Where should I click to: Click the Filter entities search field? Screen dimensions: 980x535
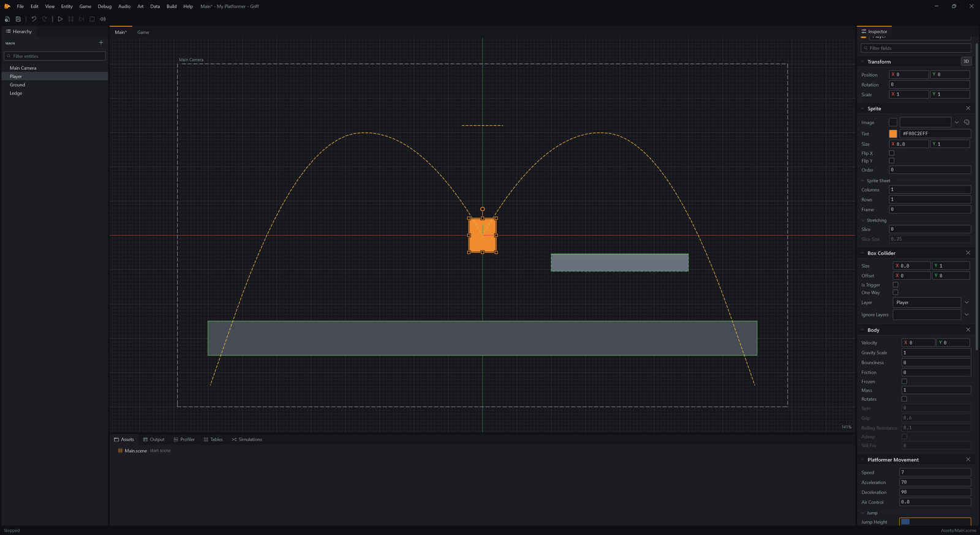coord(55,56)
